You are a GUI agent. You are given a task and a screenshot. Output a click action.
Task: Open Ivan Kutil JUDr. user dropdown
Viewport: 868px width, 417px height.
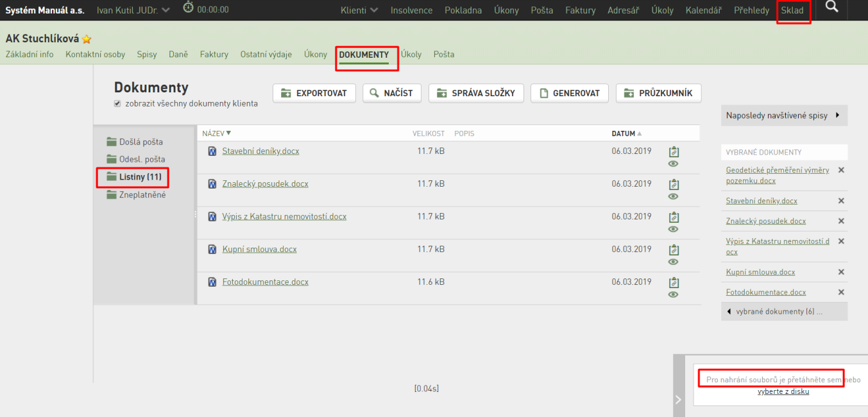[133, 10]
